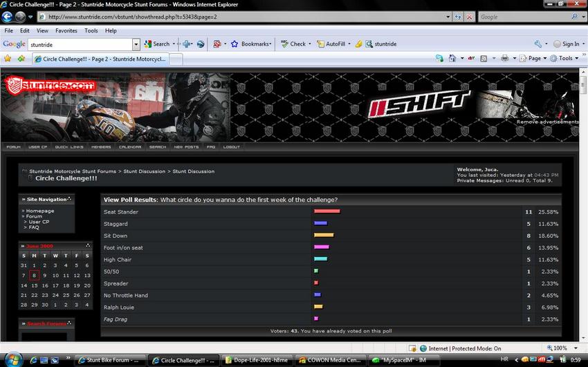
Task: Expand the address bar history dropdown
Action: 448,17
